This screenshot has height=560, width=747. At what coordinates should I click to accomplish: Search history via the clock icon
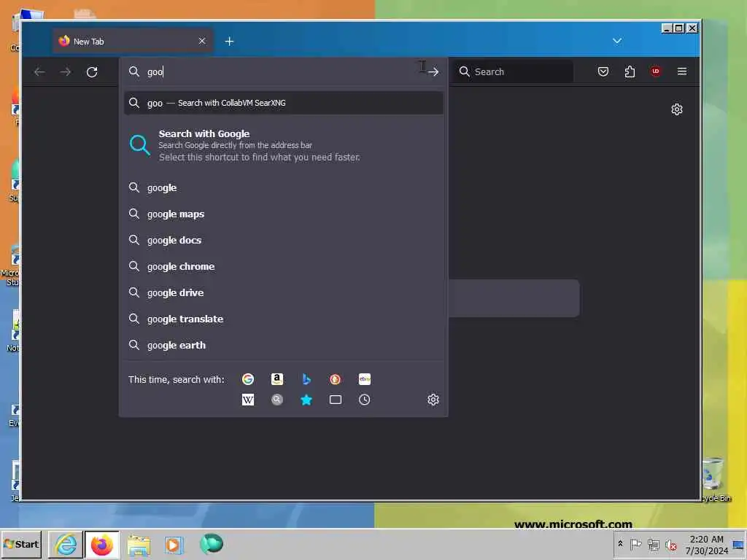click(x=365, y=400)
